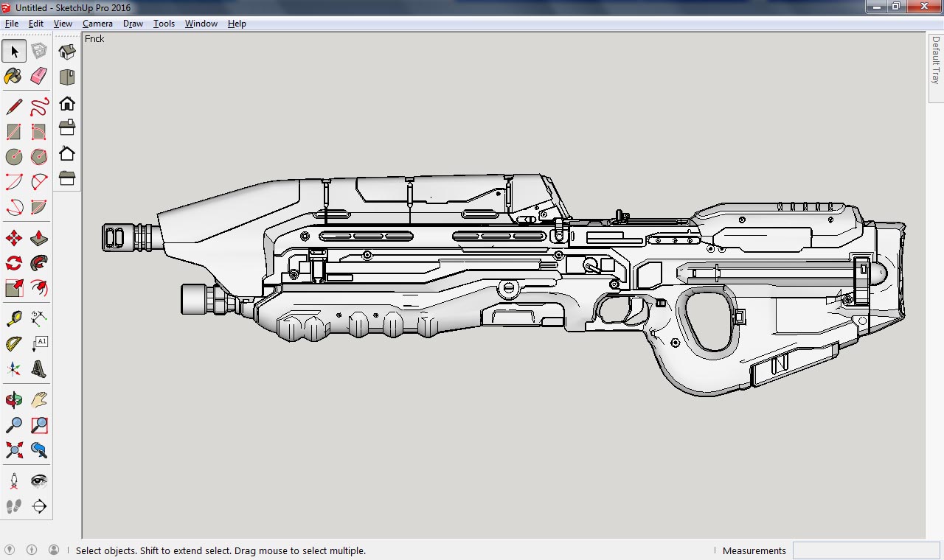This screenshot has width=944, height=560.
Task: Click the Make Component icon
Action: click(39, 51)
